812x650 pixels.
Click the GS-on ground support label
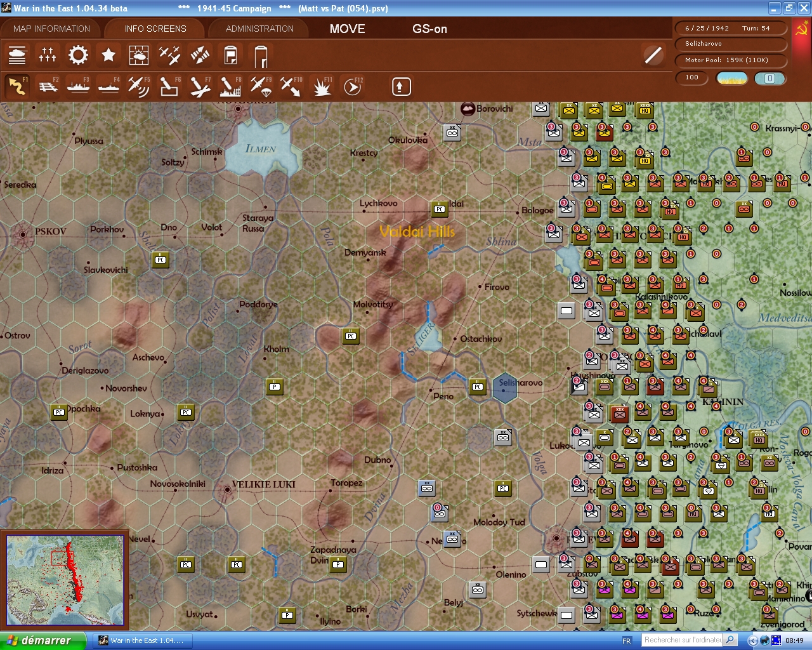[x=429, y=29]
